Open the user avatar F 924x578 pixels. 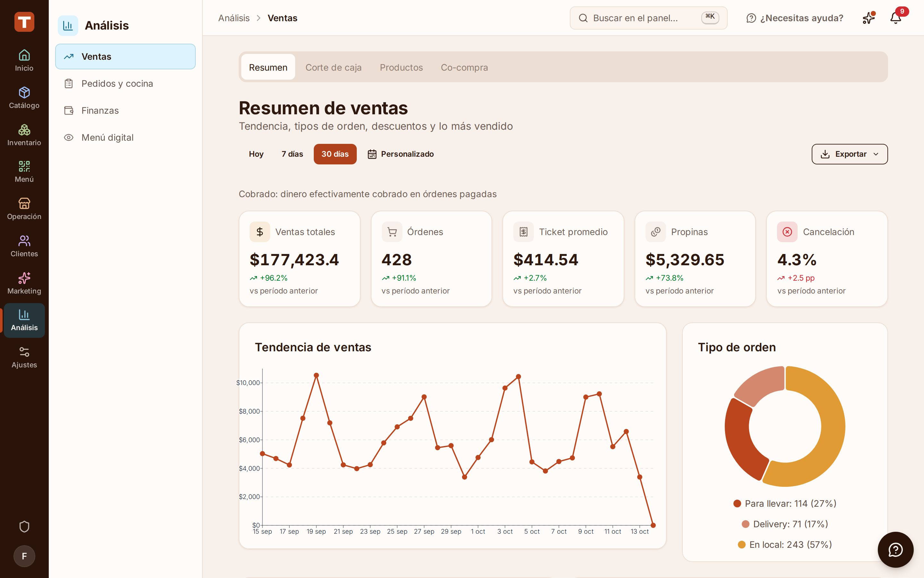pos(24,556)
